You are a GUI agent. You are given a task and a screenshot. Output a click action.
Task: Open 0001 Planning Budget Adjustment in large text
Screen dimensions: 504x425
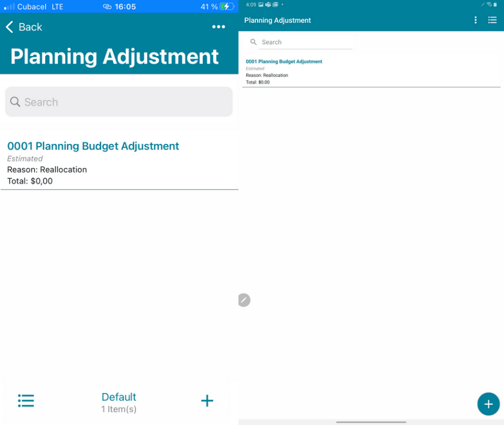93,146
